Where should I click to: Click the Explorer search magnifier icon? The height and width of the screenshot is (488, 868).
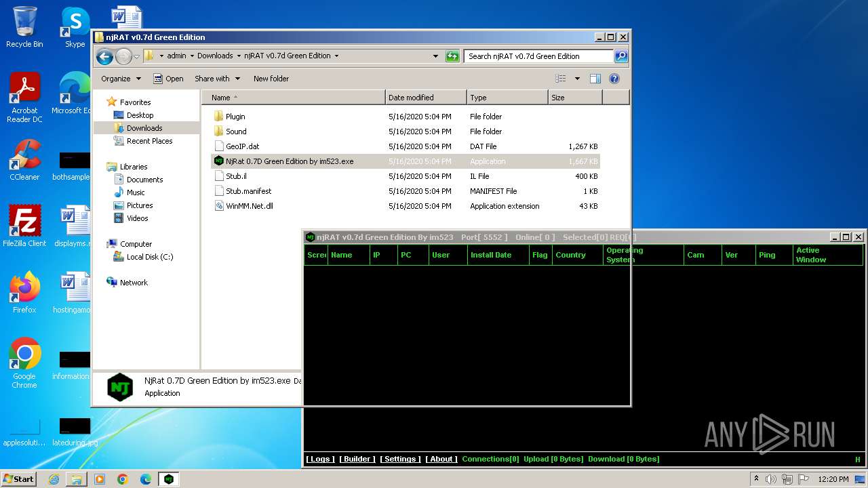tap(621, 56)
